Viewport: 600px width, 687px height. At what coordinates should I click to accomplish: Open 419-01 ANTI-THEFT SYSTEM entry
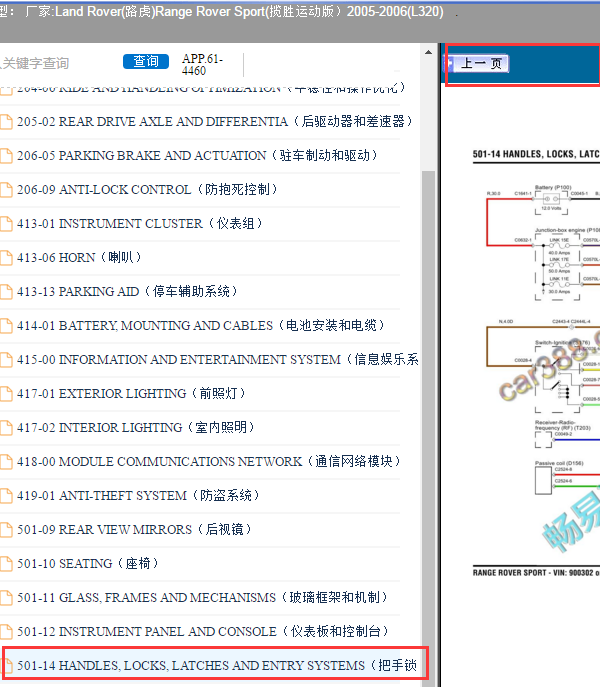click(x=138, y=496)
